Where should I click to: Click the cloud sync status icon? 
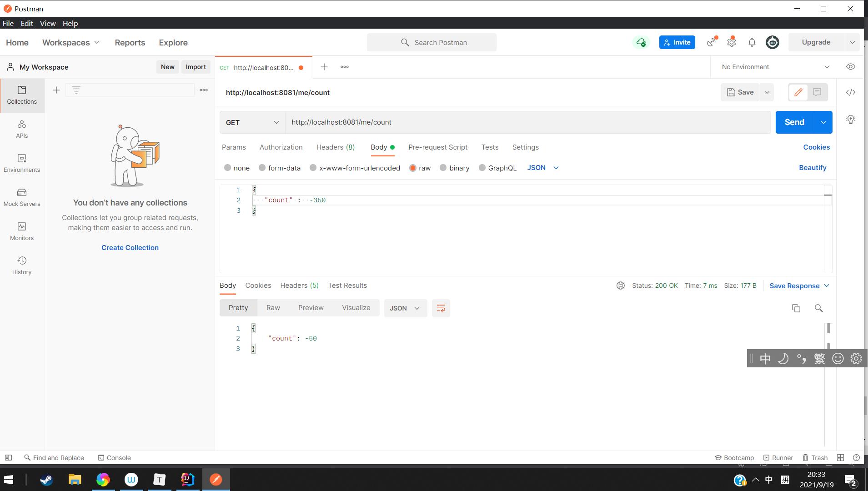(x=641, y=42)
